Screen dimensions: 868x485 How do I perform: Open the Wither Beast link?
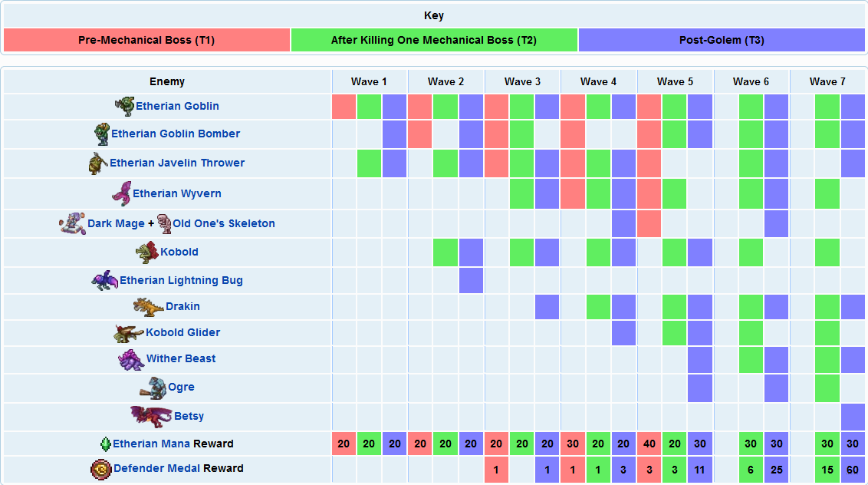(x=180, y=358)
